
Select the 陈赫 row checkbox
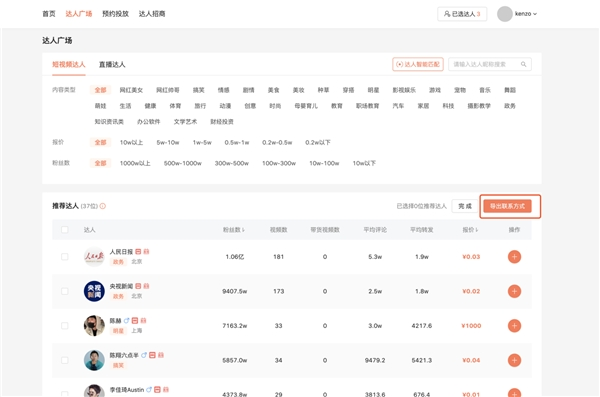point(65,326)
